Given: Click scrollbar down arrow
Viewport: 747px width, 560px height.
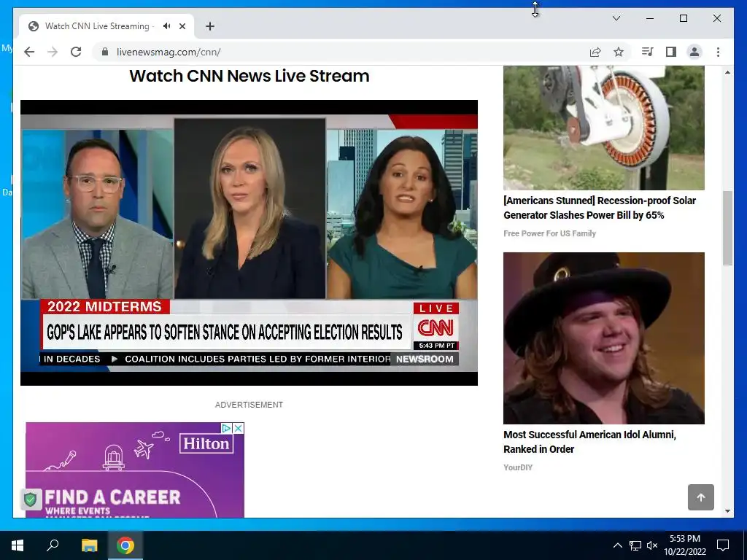Looking at the screenshot, I should tap(727, 511).
